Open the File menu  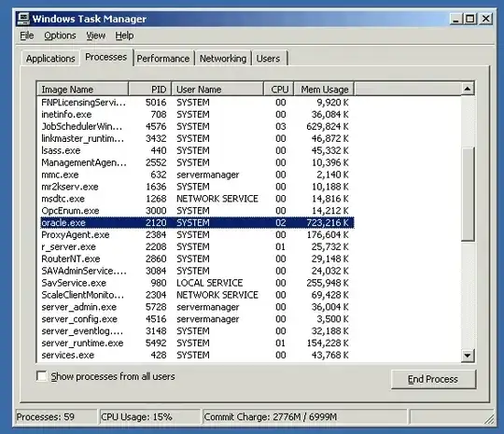tap(27, 35)
